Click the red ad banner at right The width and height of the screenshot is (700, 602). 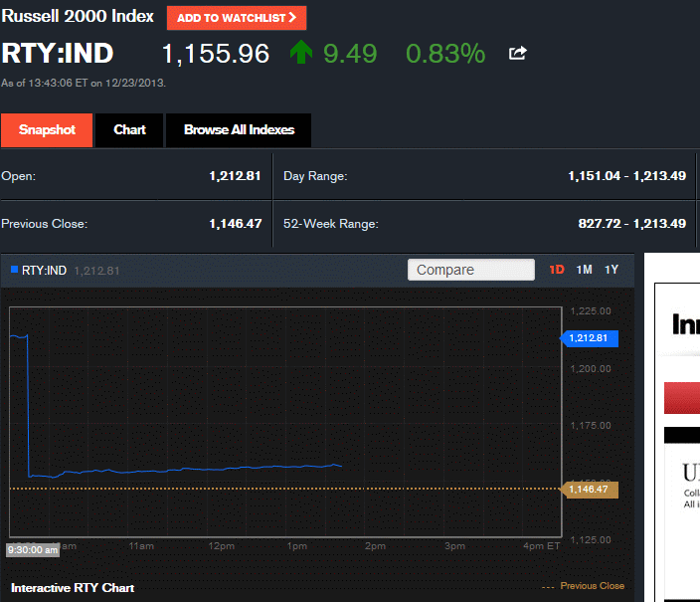click(x=682, y=398)
